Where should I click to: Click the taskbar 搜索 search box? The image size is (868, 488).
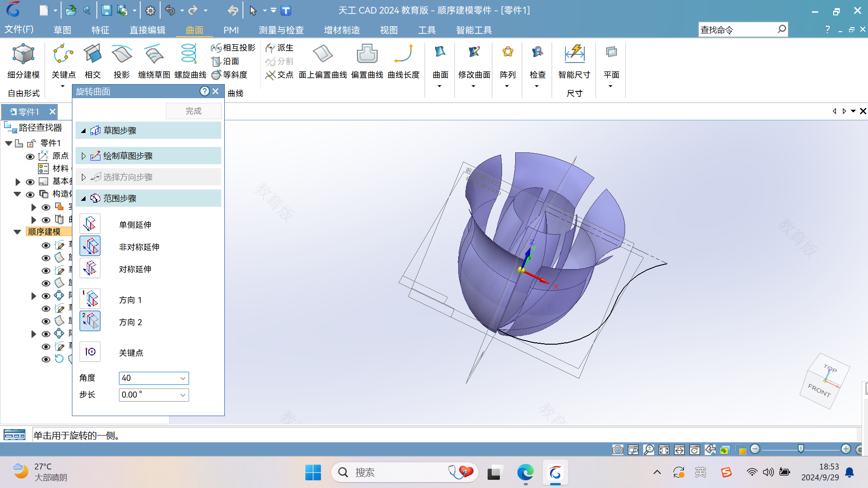[x=404, y=473]
